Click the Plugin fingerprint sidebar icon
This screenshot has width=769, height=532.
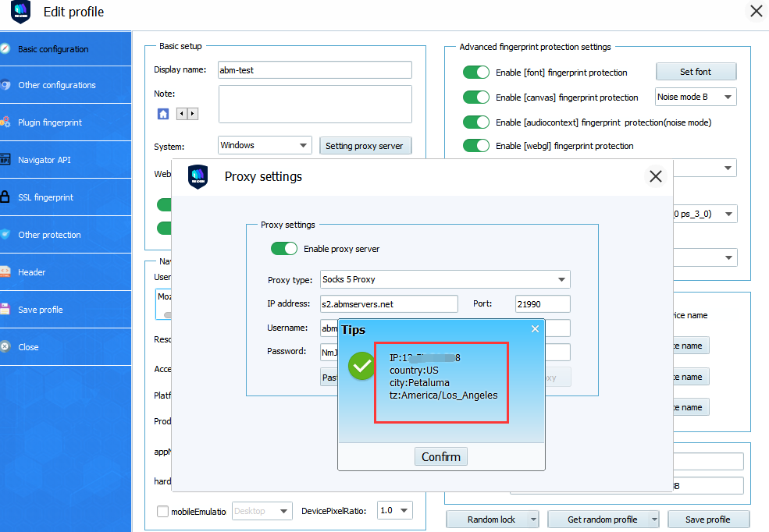5,122
